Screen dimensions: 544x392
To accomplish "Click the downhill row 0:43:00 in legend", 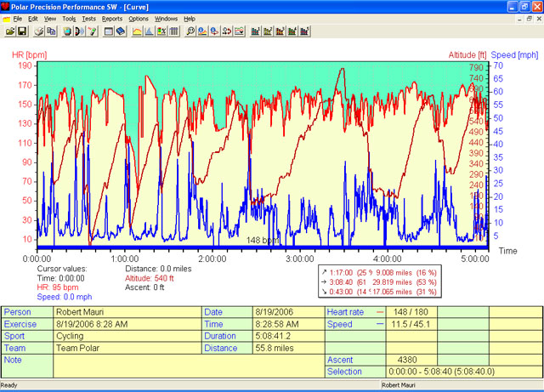I will [379, 292].
